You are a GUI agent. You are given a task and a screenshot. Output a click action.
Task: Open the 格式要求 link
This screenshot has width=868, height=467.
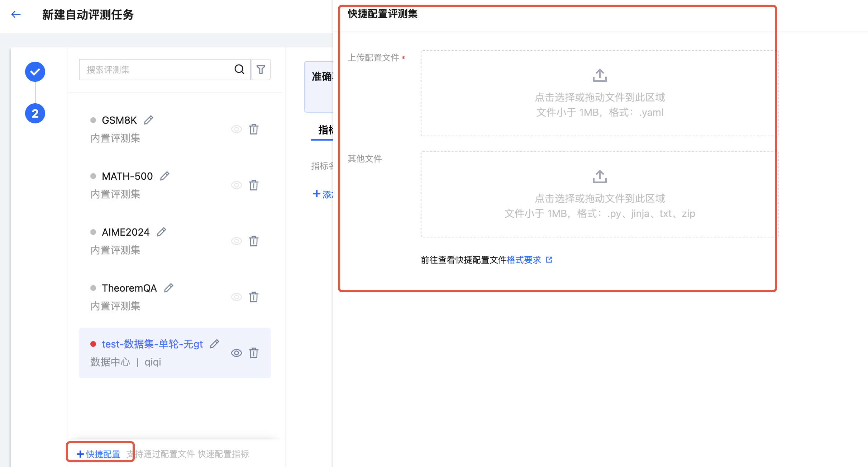524,260
